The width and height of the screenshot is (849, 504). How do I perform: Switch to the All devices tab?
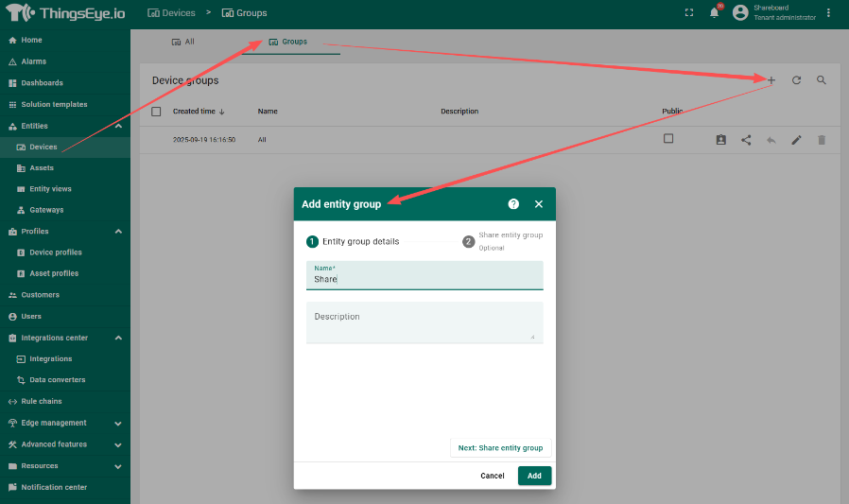[183, 42]
